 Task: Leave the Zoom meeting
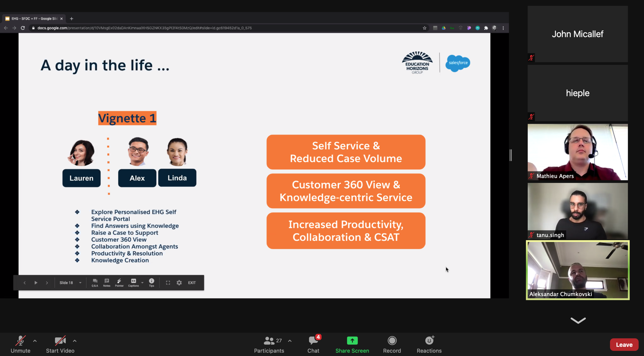click(x=624, y=345)
